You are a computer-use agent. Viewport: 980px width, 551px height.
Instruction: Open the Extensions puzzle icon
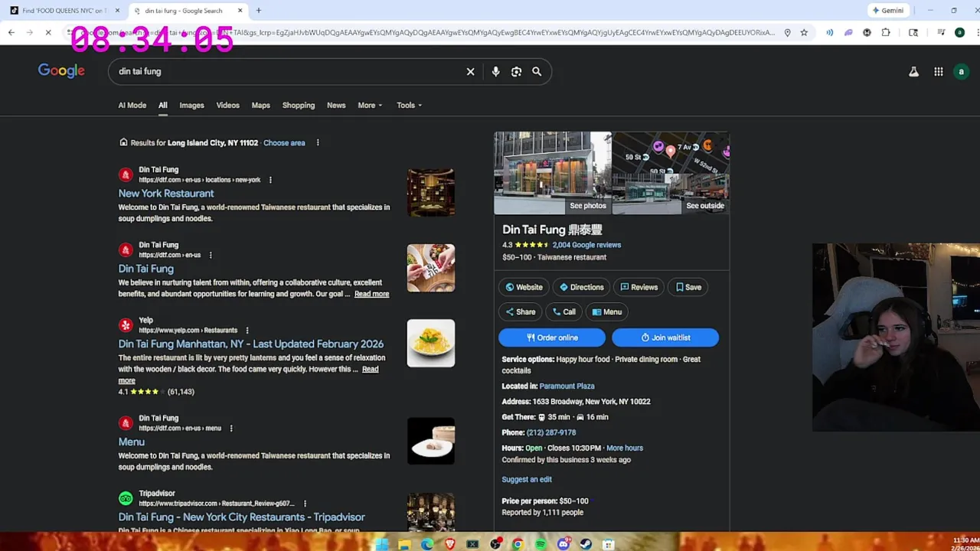coord(886,32)
